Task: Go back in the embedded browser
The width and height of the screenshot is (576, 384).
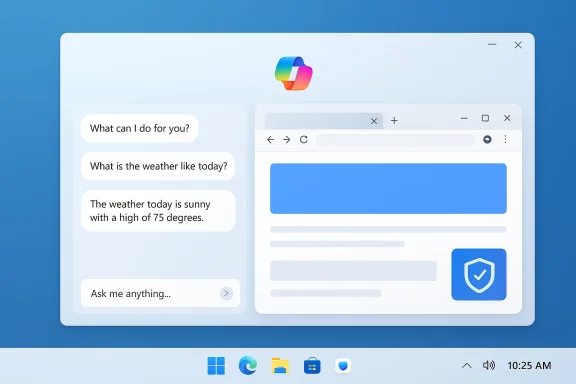Action: [x=270, y=140]
